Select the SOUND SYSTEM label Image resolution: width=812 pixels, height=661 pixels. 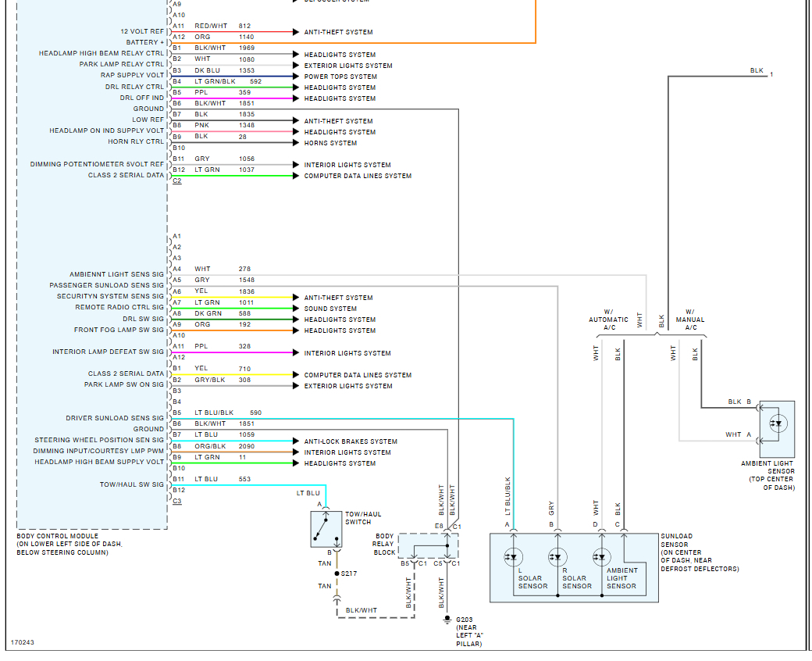(330, 309)
